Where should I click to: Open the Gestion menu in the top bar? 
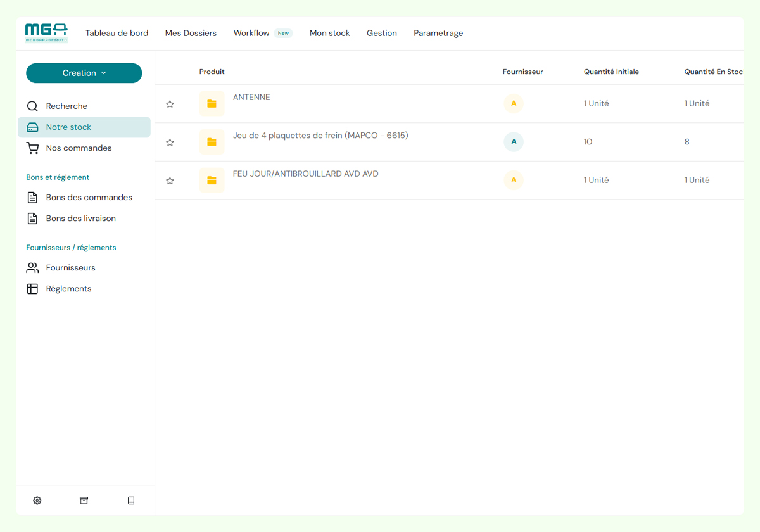pyautogui.click(x=382, y=33)
